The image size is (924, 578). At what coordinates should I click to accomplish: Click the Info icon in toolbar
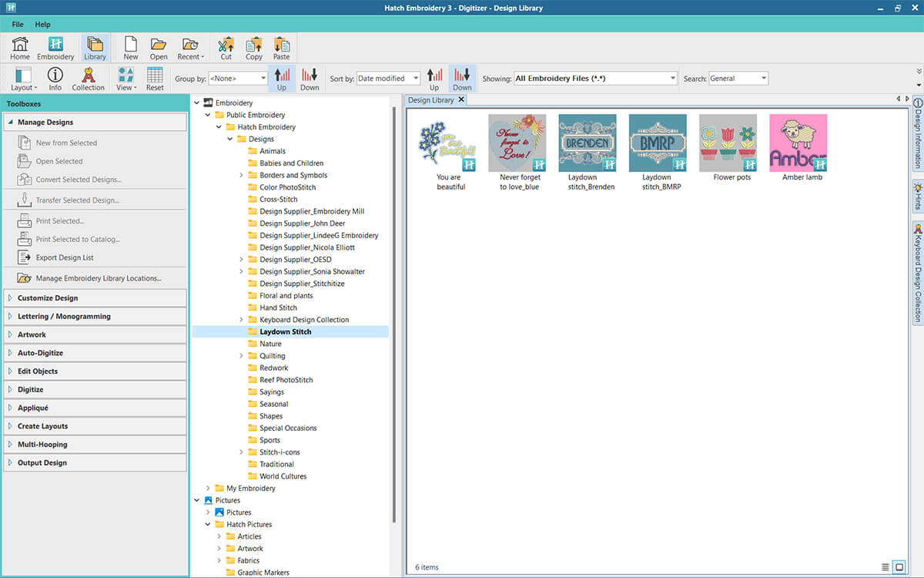coord(55,79)
